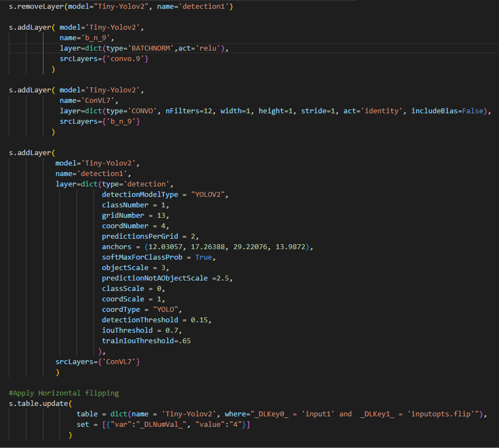
Task: Click the s.table.update function call
Action: [x=38, y=404]
